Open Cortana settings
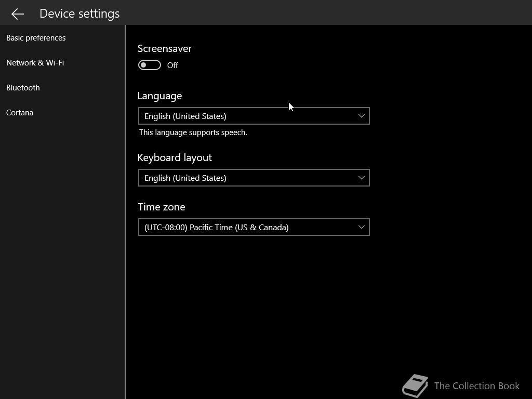532x399 pixels. click(x=20, y=113)
